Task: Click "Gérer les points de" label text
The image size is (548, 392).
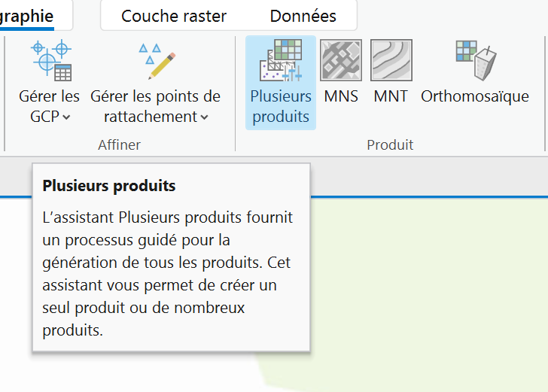Action: 156,96
